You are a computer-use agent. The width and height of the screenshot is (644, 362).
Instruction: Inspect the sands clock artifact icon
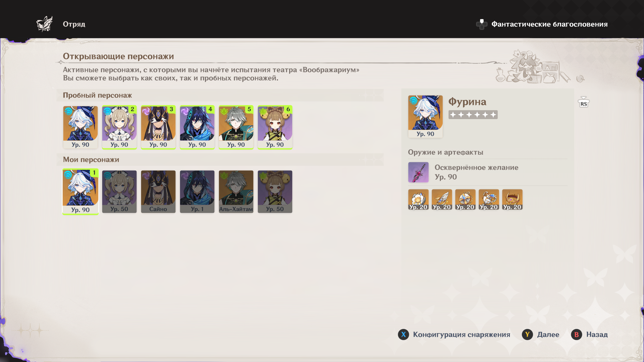tap(465, 199)
